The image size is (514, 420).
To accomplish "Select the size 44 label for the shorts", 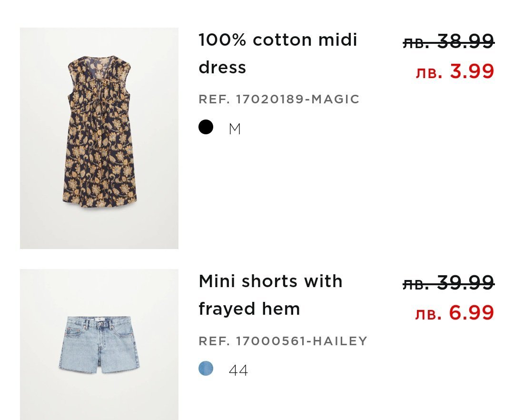I will (x=238, y=370).
